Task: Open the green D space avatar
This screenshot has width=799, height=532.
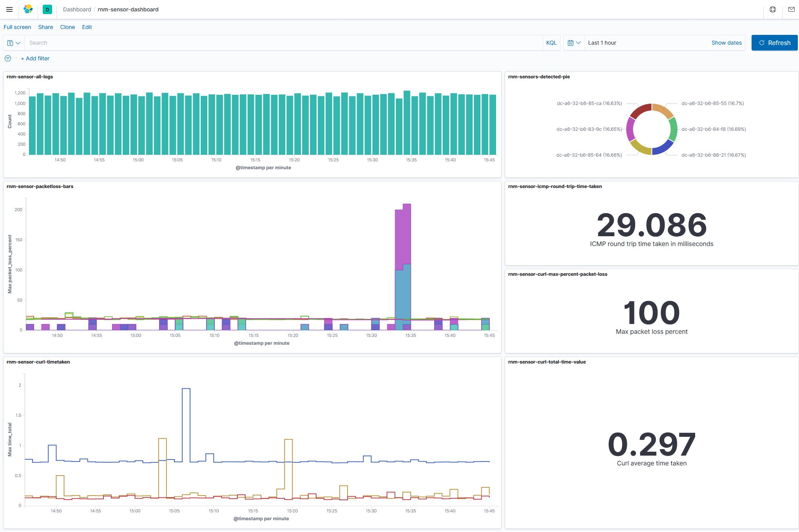Action: pos(47,9)
